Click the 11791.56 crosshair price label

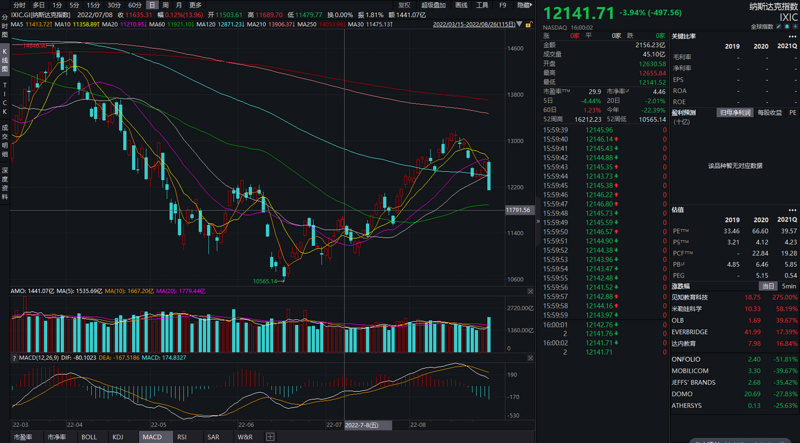click(518, 210)
